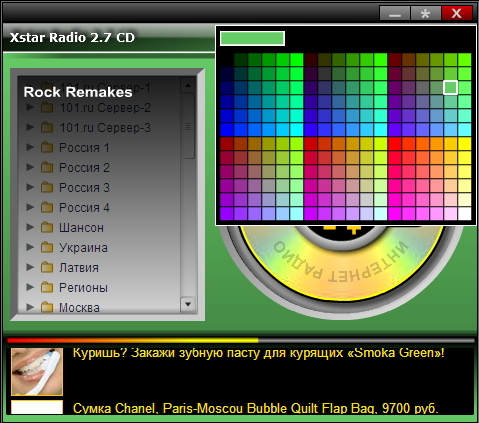Click the folder icon beside Украина
479x423 pixels.
[x=47, y=247]
